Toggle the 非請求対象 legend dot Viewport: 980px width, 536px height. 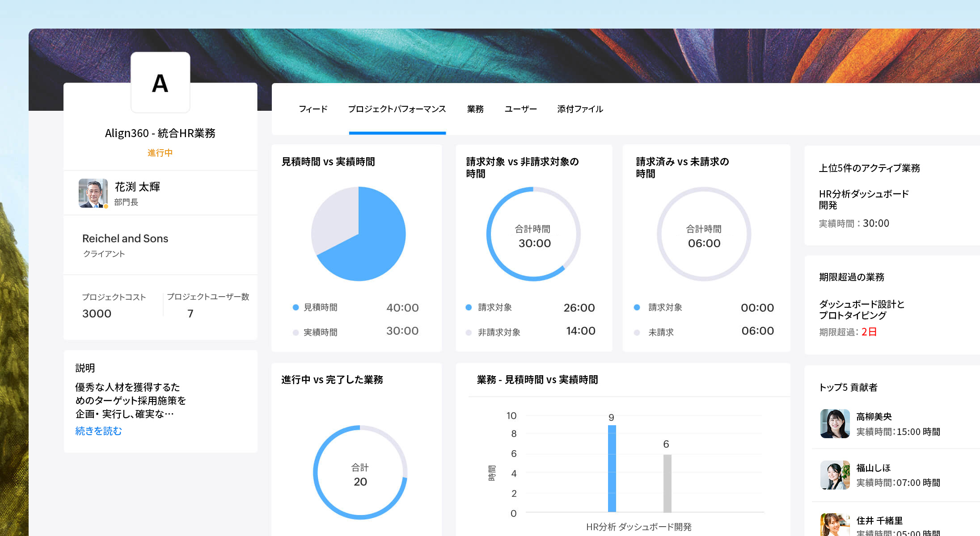(468, 332)
